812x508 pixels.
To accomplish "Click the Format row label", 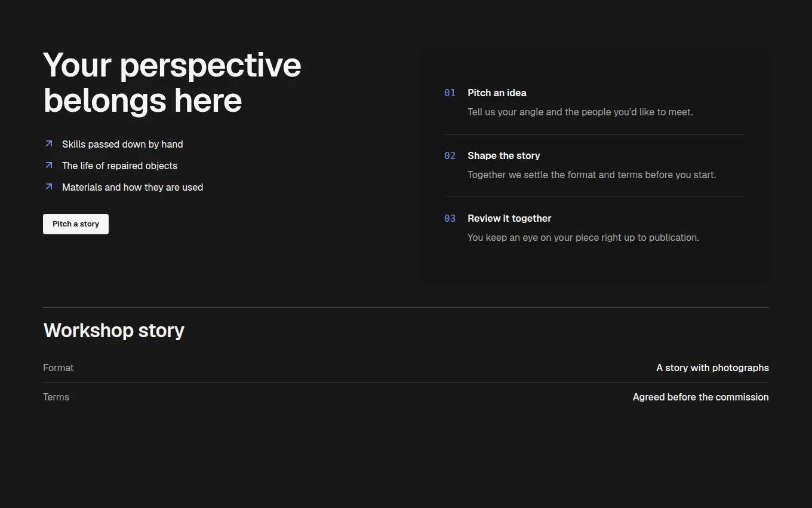I will coord(59,368).
